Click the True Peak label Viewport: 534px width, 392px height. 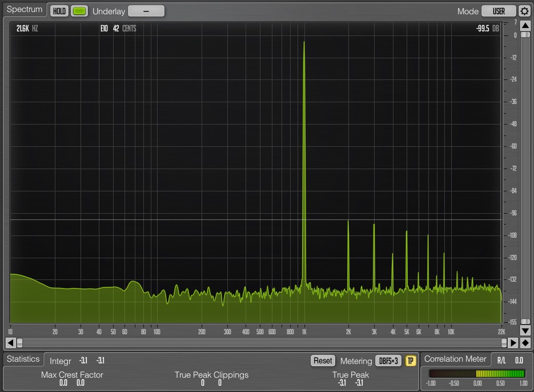351,375
